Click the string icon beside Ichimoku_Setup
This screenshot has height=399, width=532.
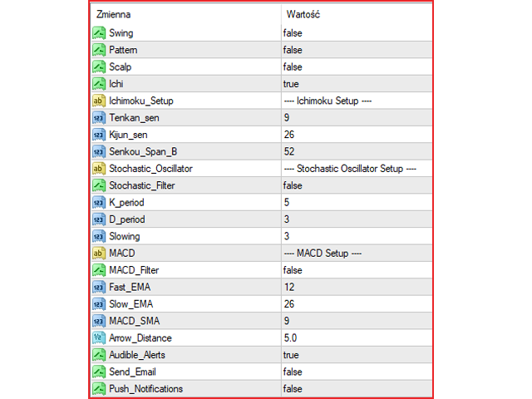99,101
